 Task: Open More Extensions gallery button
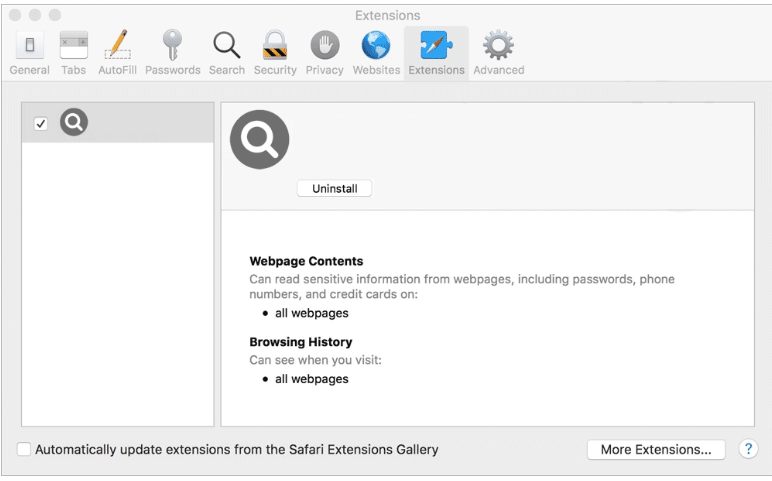click(x=656, y=450)
